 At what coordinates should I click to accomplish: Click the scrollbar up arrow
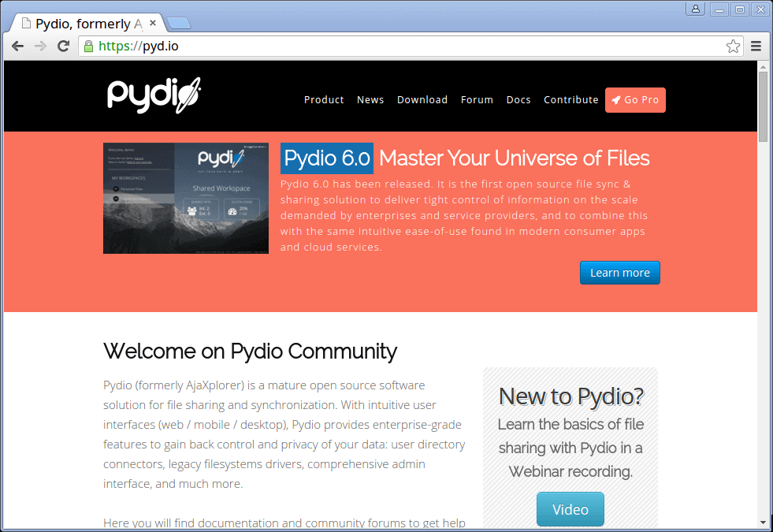(763, 65)
